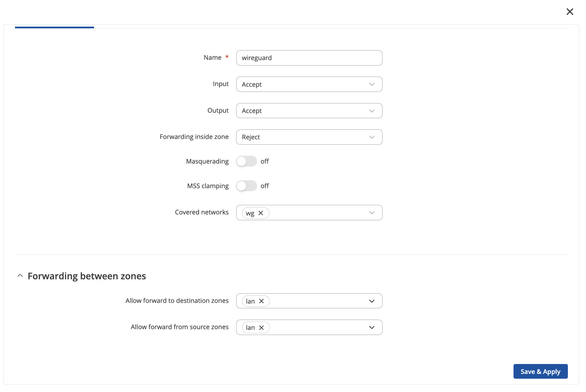Expand Allow forward from source zones dropdown

[x=372, y=327]
